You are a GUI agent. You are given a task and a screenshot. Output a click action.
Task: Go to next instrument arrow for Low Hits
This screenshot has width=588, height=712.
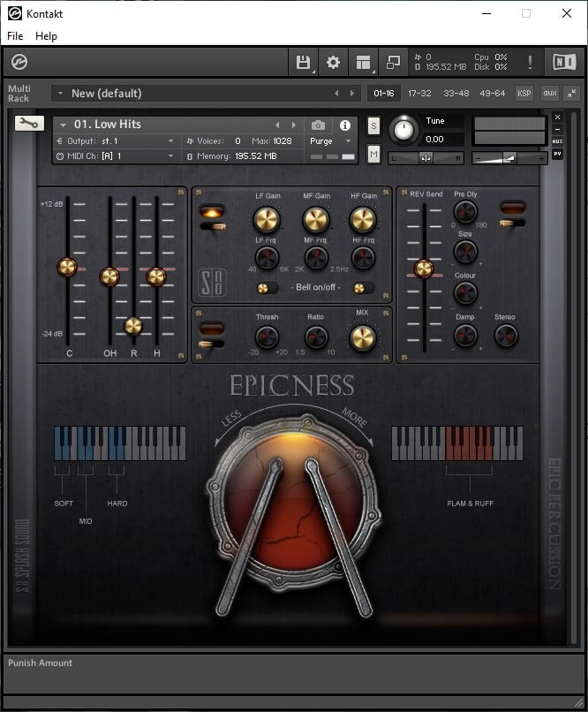(293, 125)
